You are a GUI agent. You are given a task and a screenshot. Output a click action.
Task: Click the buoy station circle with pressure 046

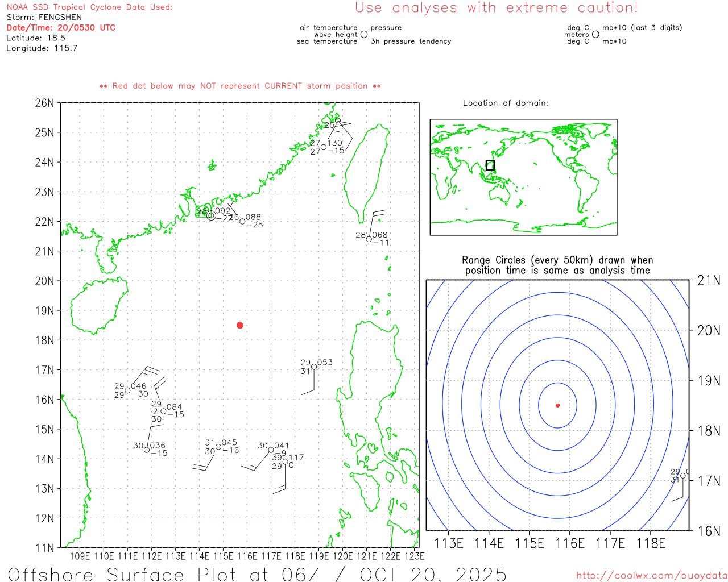pos(127,390)
